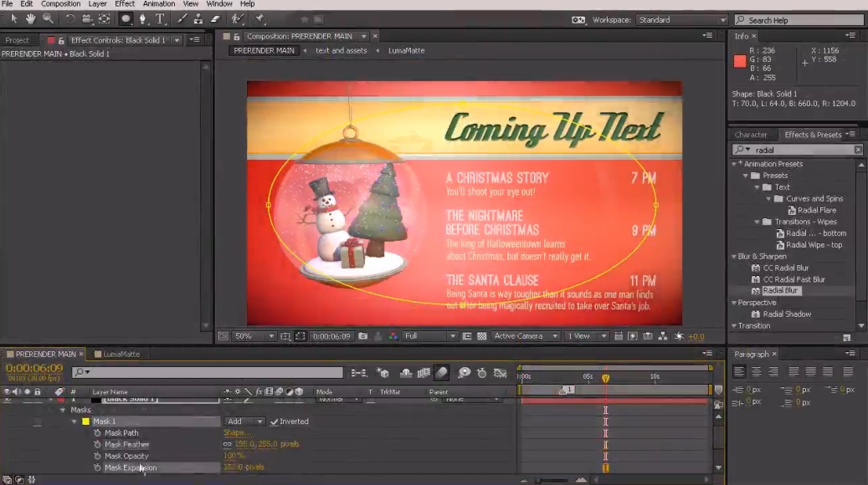This screenshot has width=868, height=485.
Task: Click the viewer current time 0:00:06:09
Action: 331,336
